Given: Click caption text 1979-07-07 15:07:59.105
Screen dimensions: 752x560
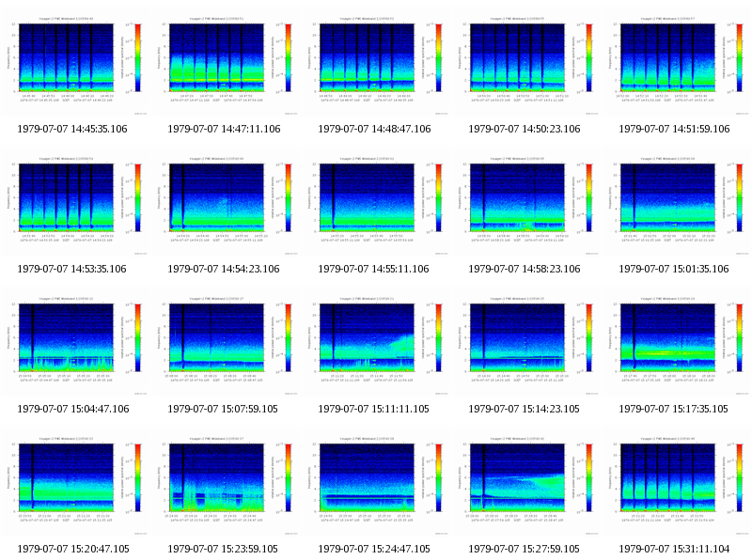Looking at the screenshot, I should tap(223, 409).
